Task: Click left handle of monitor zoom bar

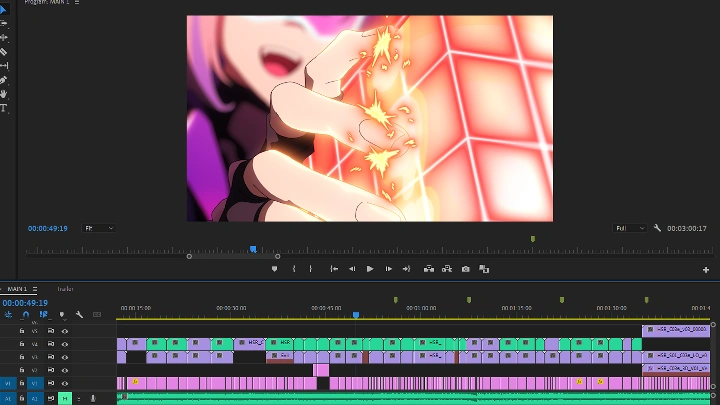Action: coord(189,256)
